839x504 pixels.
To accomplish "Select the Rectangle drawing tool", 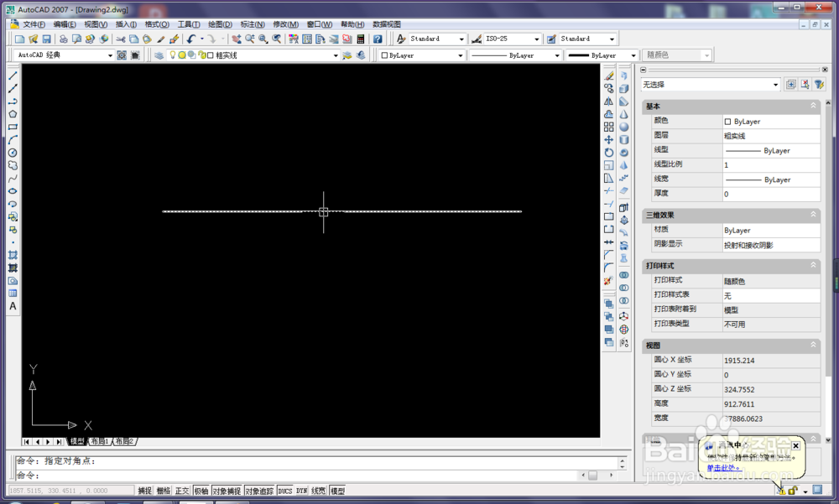I will [x=13, y=127].
